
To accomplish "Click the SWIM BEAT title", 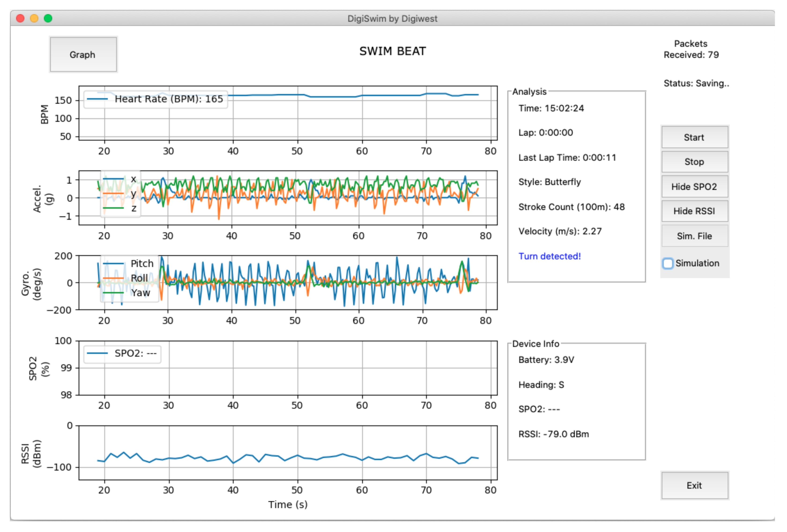I will point(393,51).
